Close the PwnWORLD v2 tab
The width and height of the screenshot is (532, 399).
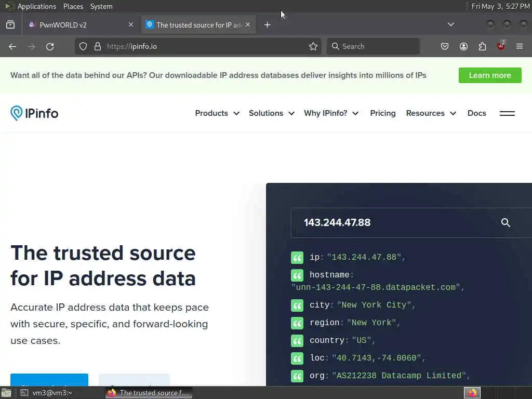pos(131,24)
